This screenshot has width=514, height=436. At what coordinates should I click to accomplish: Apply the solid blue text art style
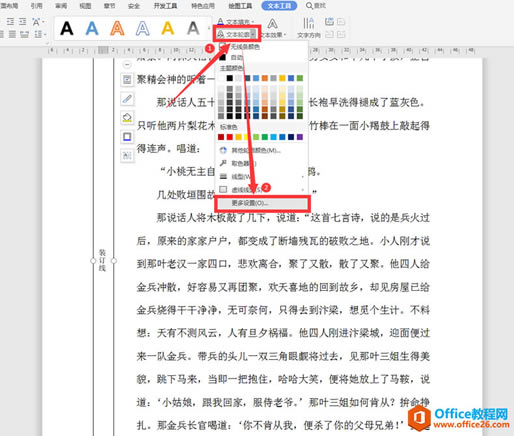pyautogui.click(x=92, y=29)
